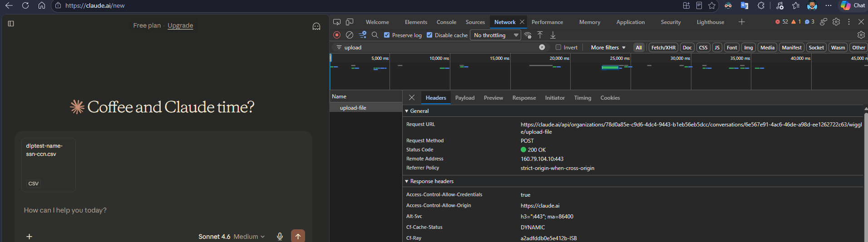The width and height of the screenshot is (868, 242).
Task: Start voice input microphone
Action: [x=280, y=237]
